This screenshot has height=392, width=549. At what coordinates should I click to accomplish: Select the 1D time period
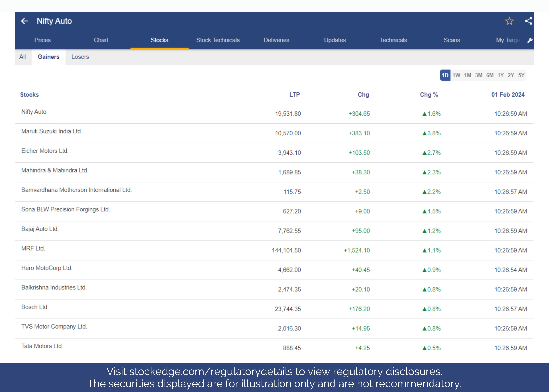pos(445,75)
